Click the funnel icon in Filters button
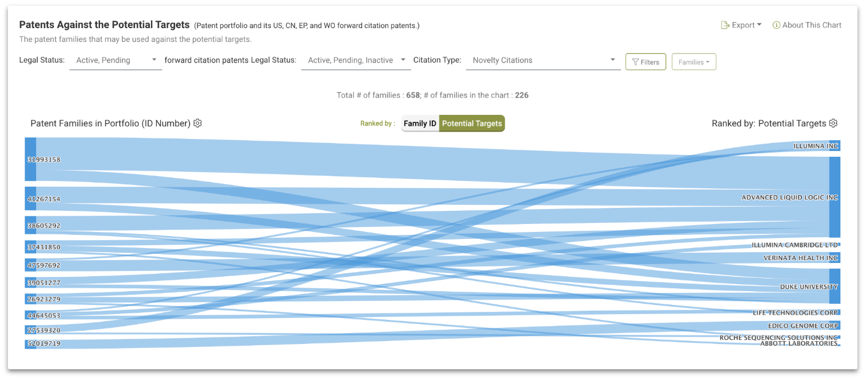 coord(635,62)
